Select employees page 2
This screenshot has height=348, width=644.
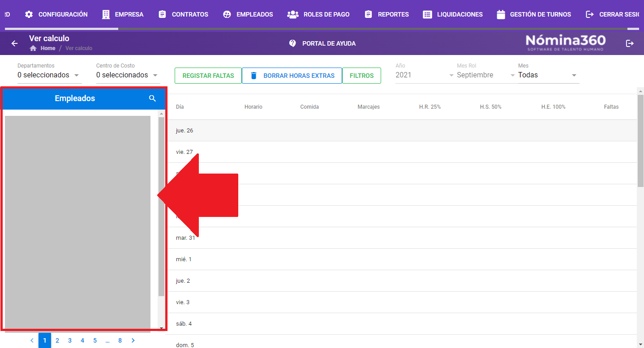tap(57, 340)
